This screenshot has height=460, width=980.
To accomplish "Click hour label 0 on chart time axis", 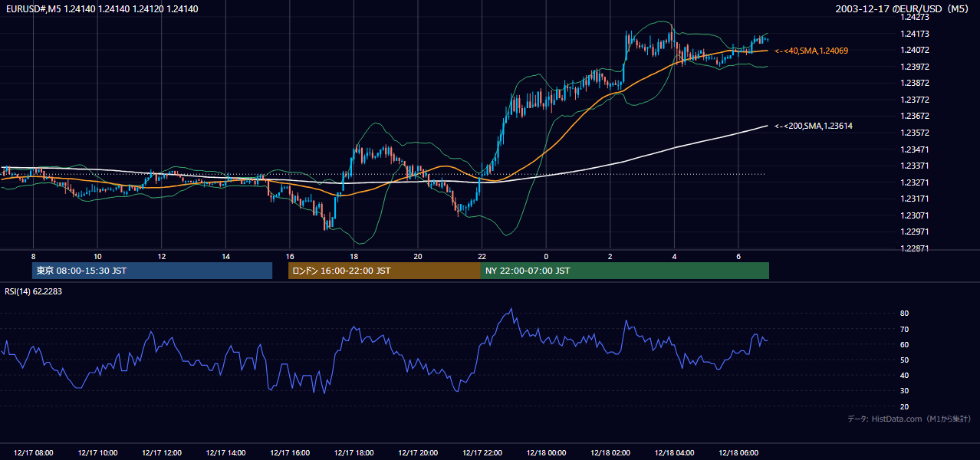I will (x=546, y=256).
